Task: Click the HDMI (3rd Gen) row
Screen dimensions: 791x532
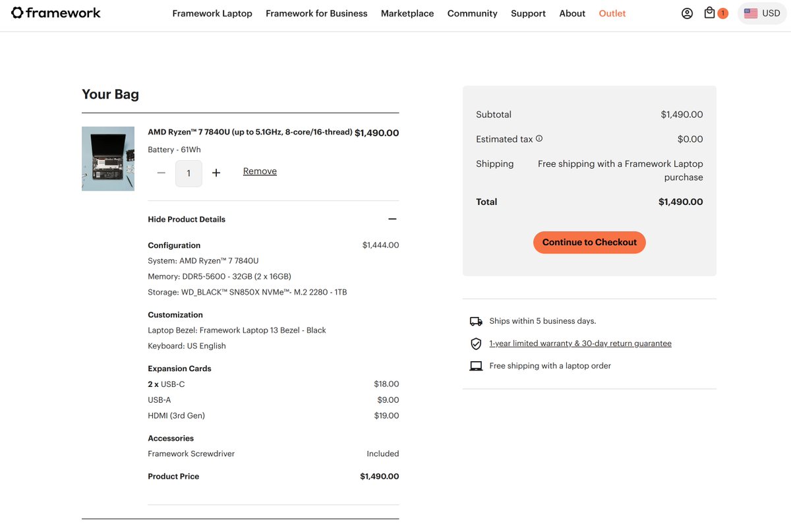Action: pos(273,416)
